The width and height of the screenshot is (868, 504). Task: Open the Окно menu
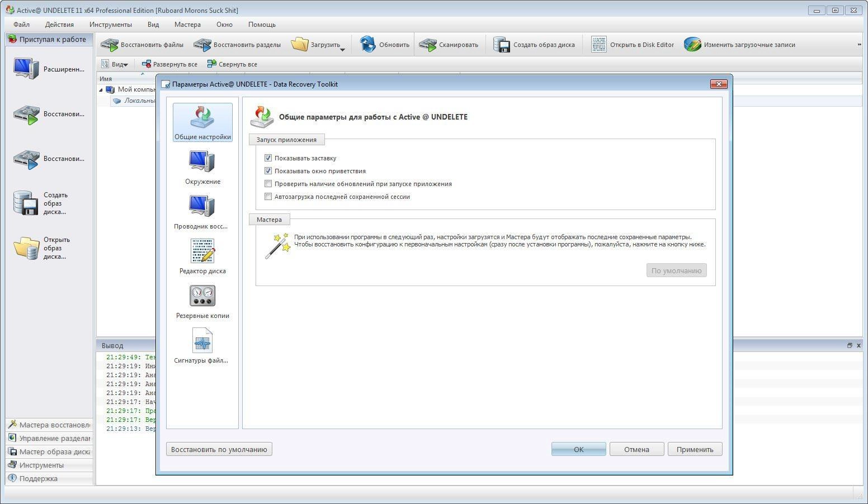tap(224, 25)
